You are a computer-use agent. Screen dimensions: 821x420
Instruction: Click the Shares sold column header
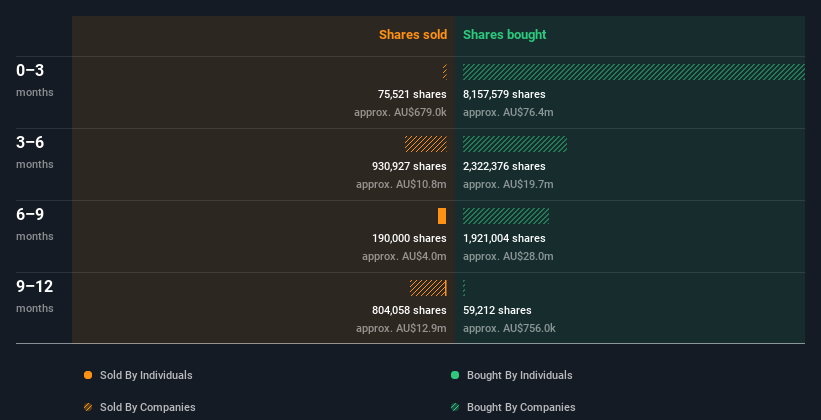tap(413, 35)
